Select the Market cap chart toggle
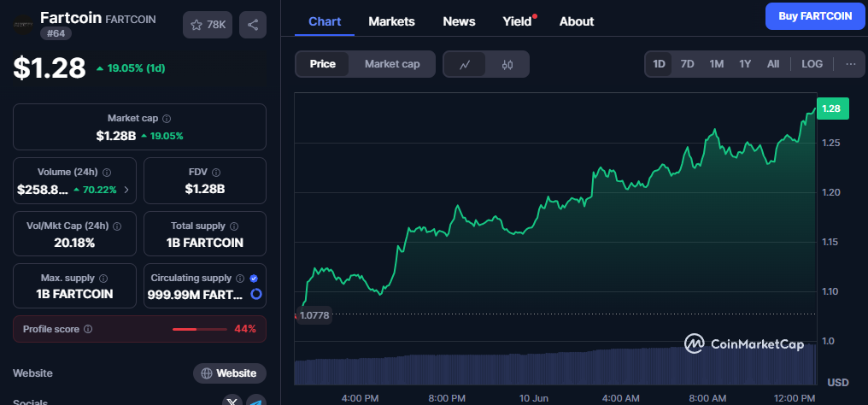868x405 pixels. click(392, 64)
